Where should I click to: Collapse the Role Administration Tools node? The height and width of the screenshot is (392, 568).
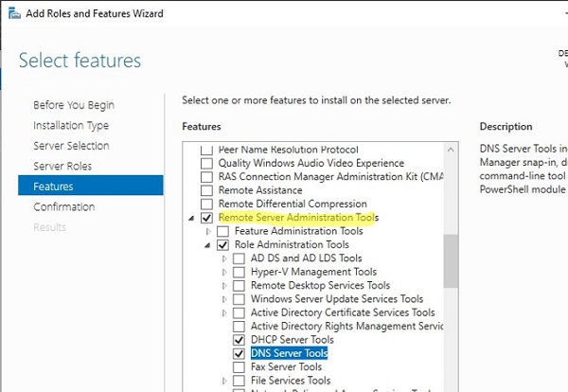click(209, 244)
